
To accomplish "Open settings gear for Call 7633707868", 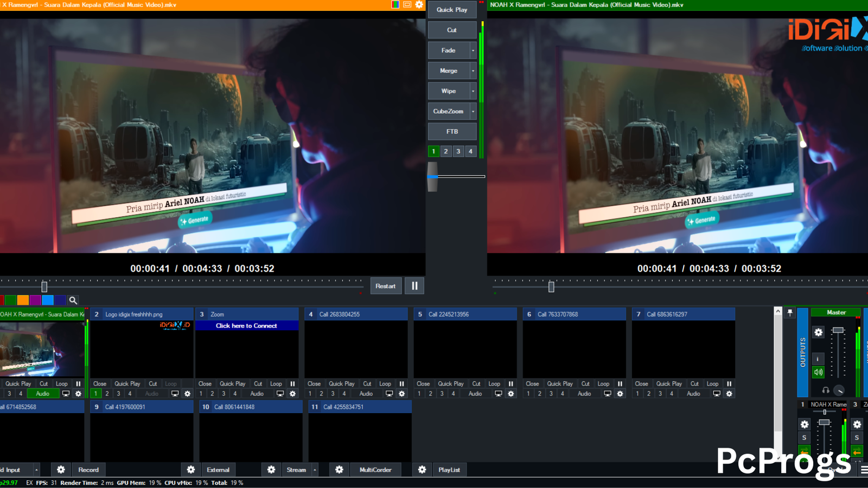I will (x=620, y=394).
